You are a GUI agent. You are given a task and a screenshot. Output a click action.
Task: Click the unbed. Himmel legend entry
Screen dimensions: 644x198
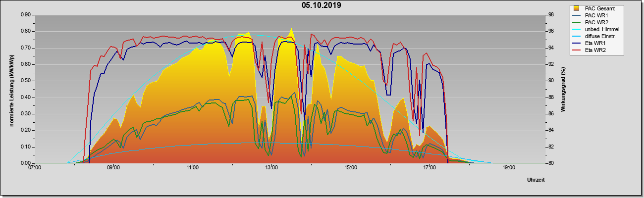pyautogui.click(x=596, y=30)
